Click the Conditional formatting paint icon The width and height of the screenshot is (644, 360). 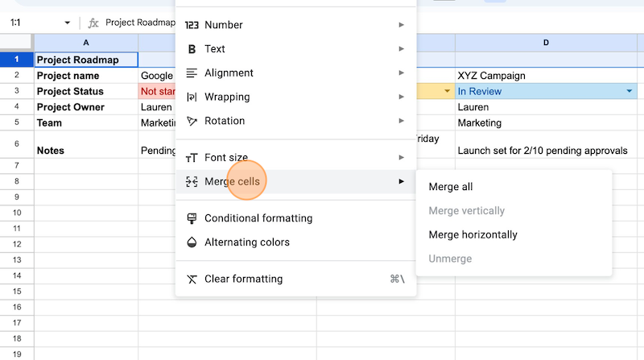192,218
